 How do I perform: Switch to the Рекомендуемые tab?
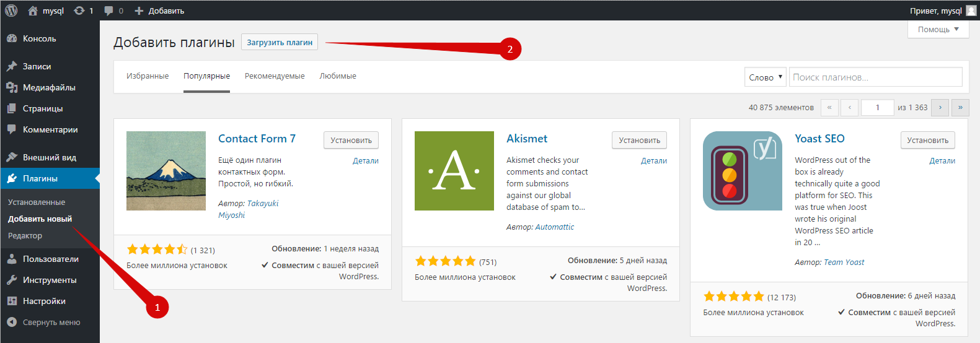coord(275,76)
